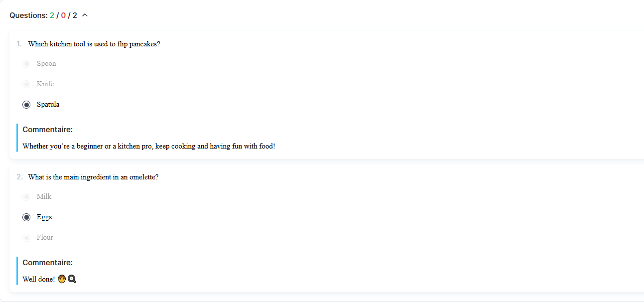The width and height of the screenshot is (644, 304).
Task: Select the Spoon radio button
Action: [26, 64]
